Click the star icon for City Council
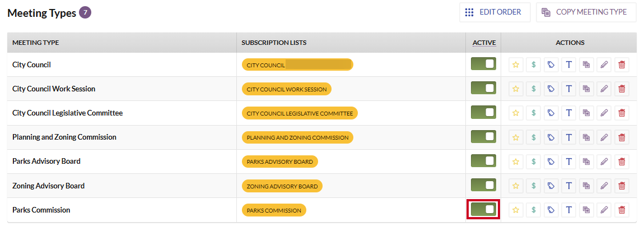This screenshot has width=644, height=235. (516, 64)
